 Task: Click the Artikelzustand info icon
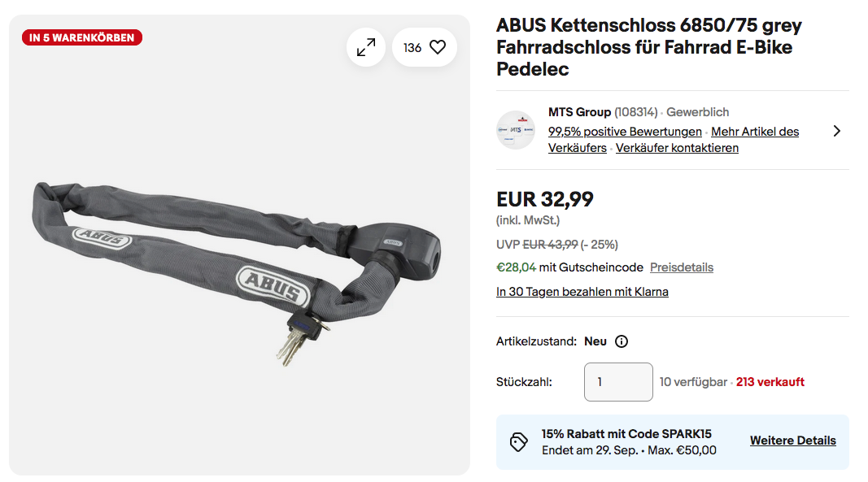click(622, 341)
